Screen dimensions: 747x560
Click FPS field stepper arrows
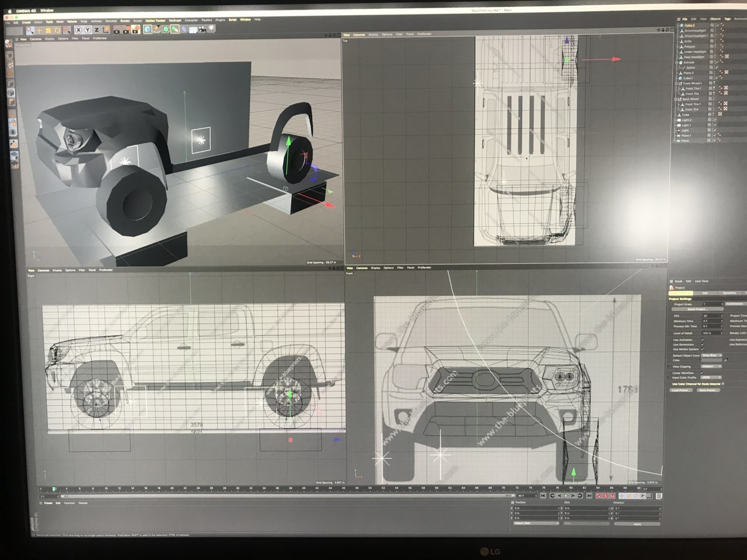(722, 316)
